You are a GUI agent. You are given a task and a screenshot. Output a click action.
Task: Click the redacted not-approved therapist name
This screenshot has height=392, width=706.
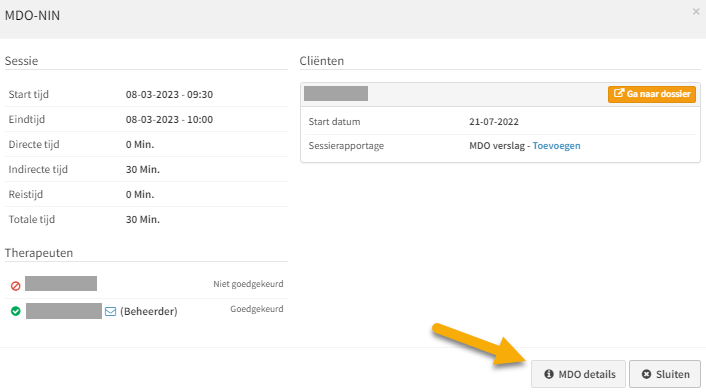pos(61,284)
